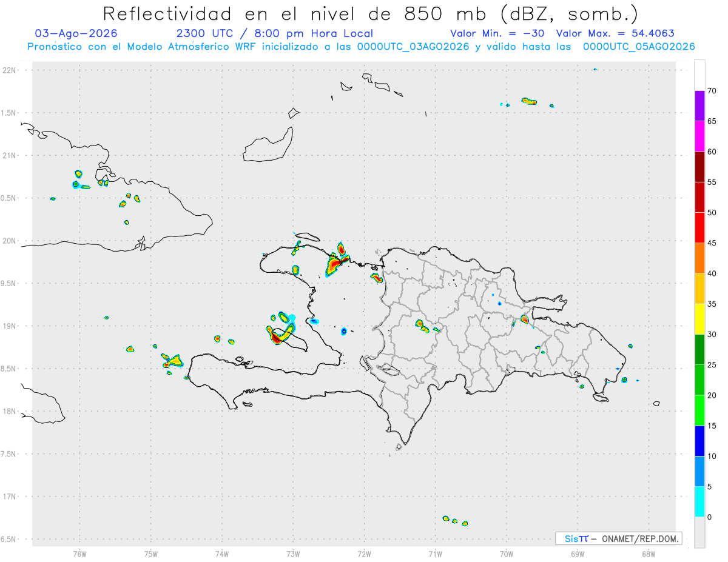The width and height of the screenshot is (728, 562).
Task: Click the '0000UTC_03AGO2026' initialization timestamp
Action: 413,47
